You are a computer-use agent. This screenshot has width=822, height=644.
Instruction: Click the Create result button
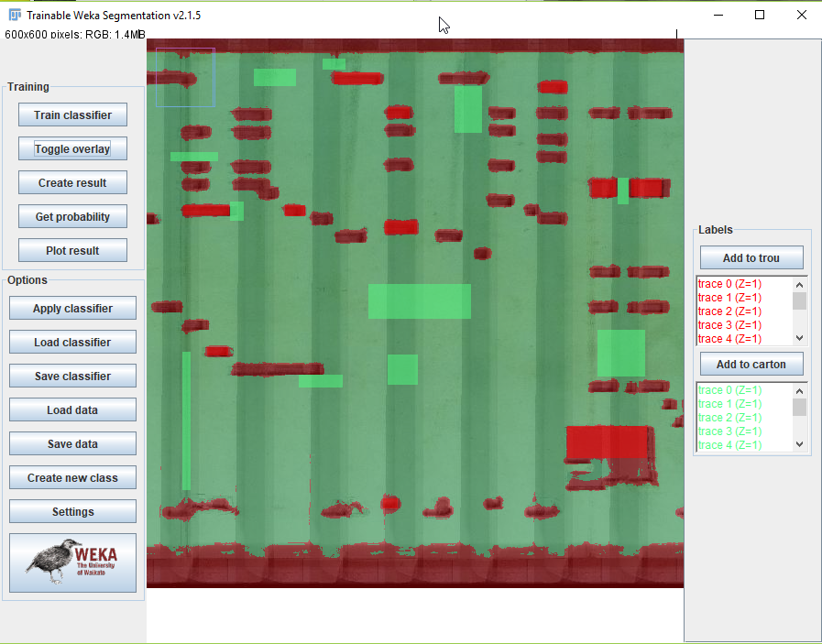[x=72, y=183]
